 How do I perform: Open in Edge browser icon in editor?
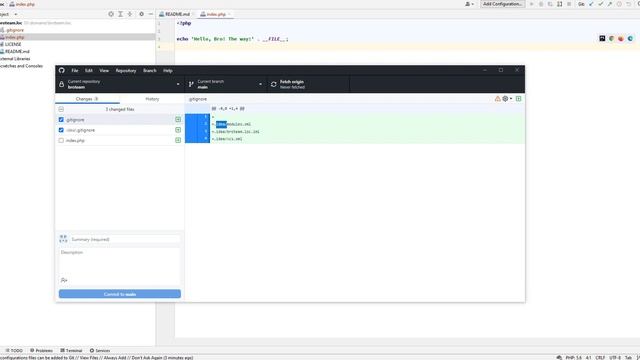pyautogui.click(x=630, y=38)
